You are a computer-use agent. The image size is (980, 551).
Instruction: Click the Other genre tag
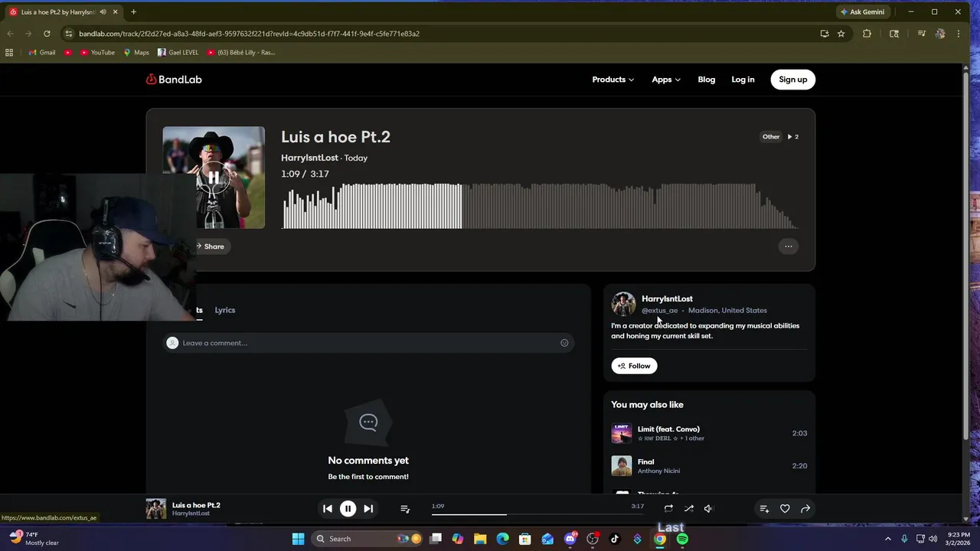tap(770, 137)
